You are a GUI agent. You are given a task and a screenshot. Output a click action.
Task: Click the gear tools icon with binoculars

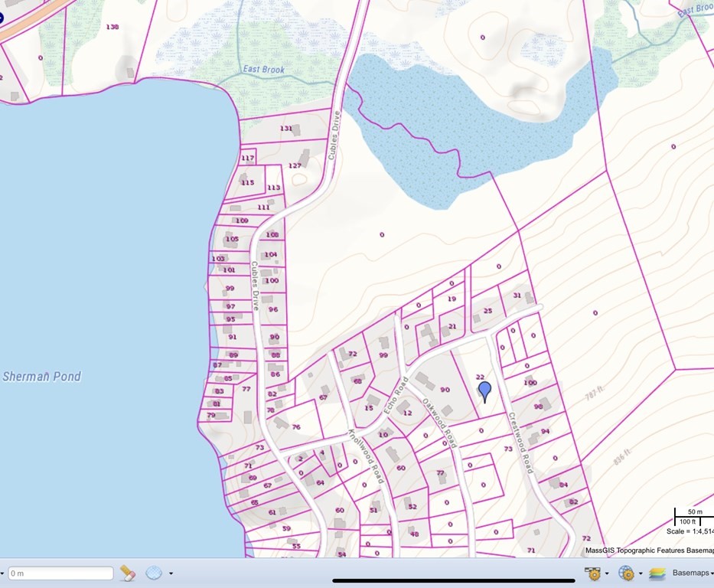tap(592, 573)
